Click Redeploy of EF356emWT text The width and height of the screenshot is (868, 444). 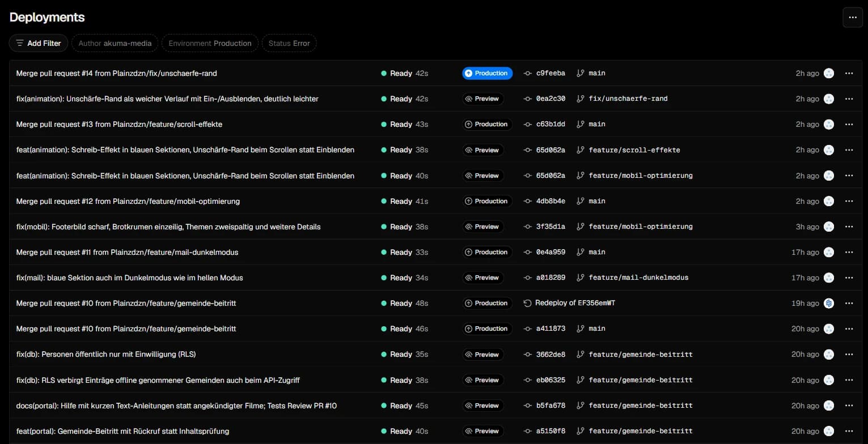coord(575,303)
